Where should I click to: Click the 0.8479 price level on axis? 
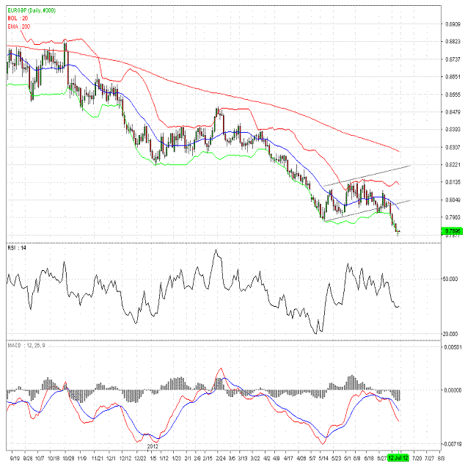coord(453,112)
